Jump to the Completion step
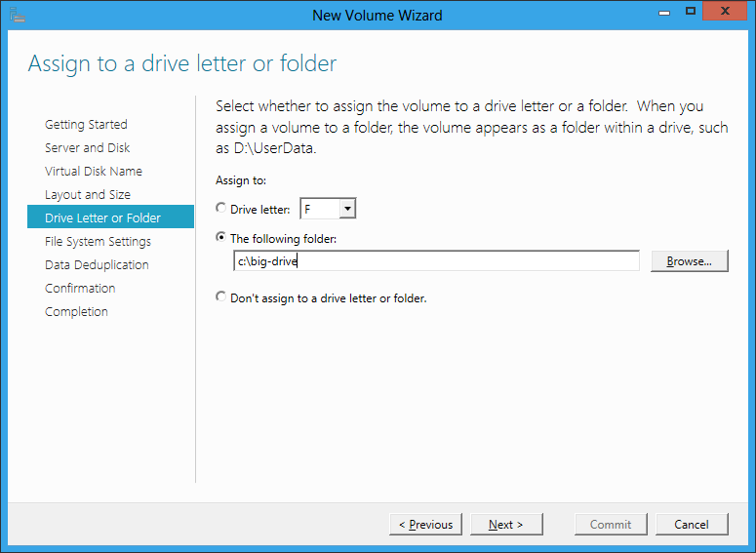The width and height of the screenshot is (756, 553). (x=76, y=312)
